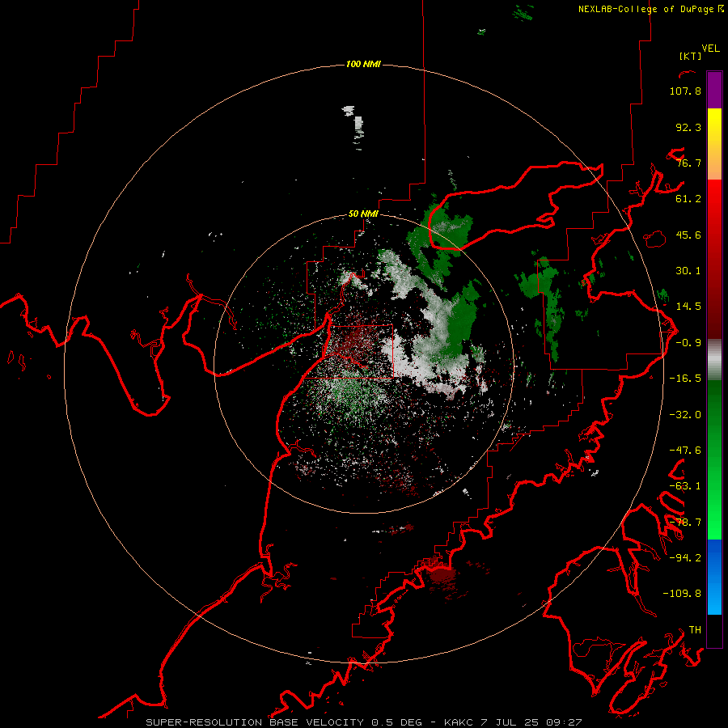Click the 107.8 legend value
Image resolution: width=728 pixels, height=728 pixels.
pyautogui.click(x=685, y=91)
